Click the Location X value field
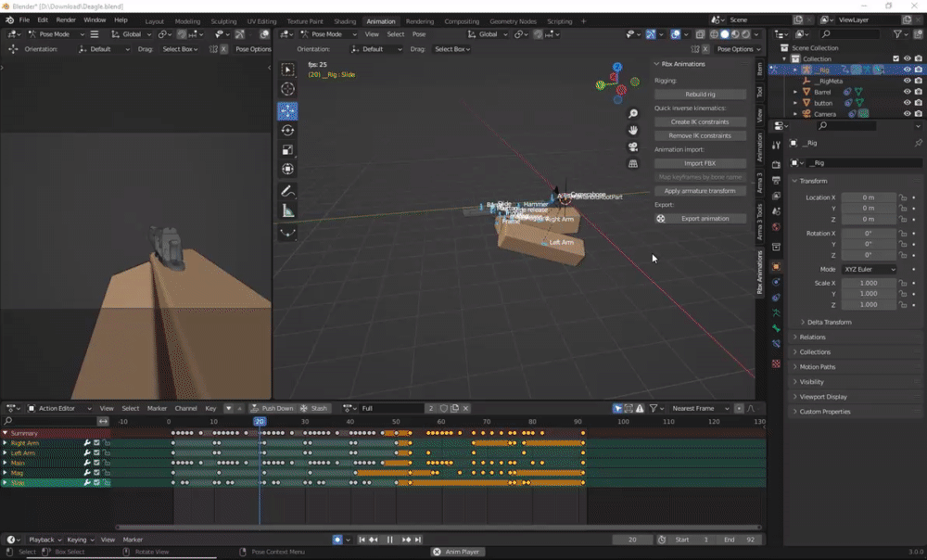Screen dimensions: 927x560 click(869, 197)
